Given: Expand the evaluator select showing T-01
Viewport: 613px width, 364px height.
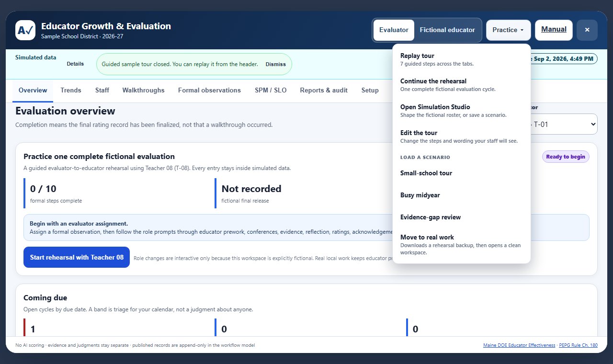Looking at the screenshot, I should click(563, 125).
